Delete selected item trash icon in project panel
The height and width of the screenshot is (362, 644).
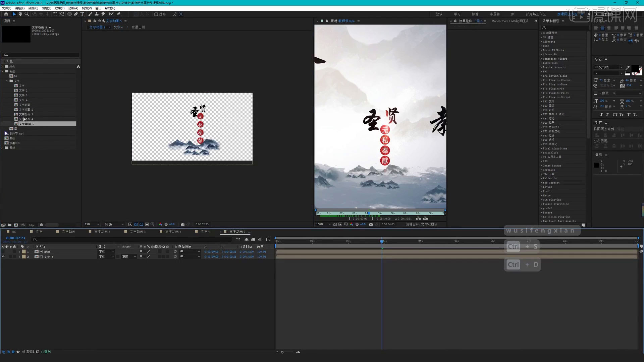point(42,225)
